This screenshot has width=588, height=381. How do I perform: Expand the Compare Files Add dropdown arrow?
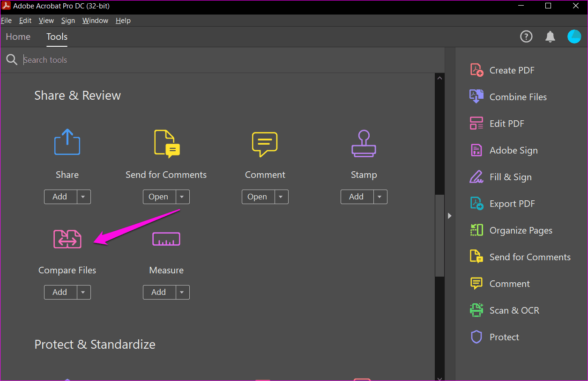coord(83,292)
